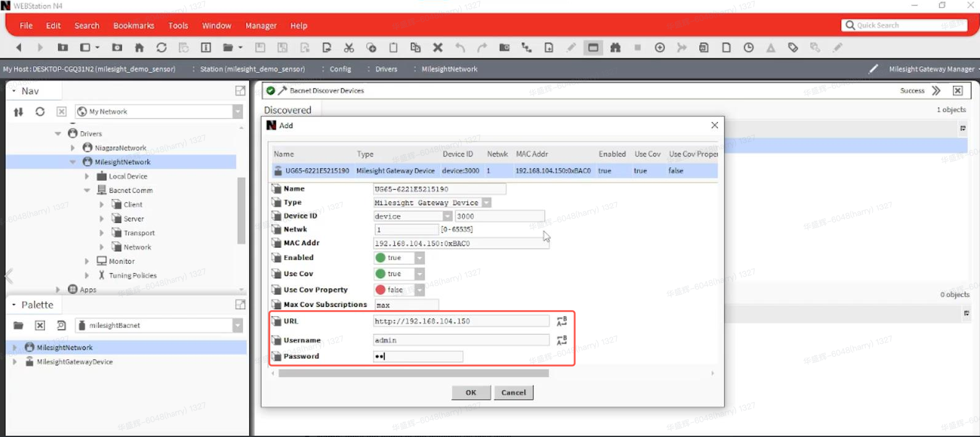Click the horizontal scrollbar in Add dialog
The height and width of the screenshot is (437, 980).
pyautogui.click(x=413, y=373)
